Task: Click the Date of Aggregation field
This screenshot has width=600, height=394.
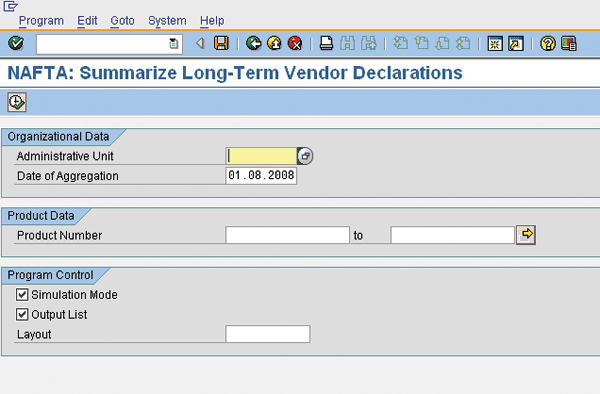Action: coord(261,176)
